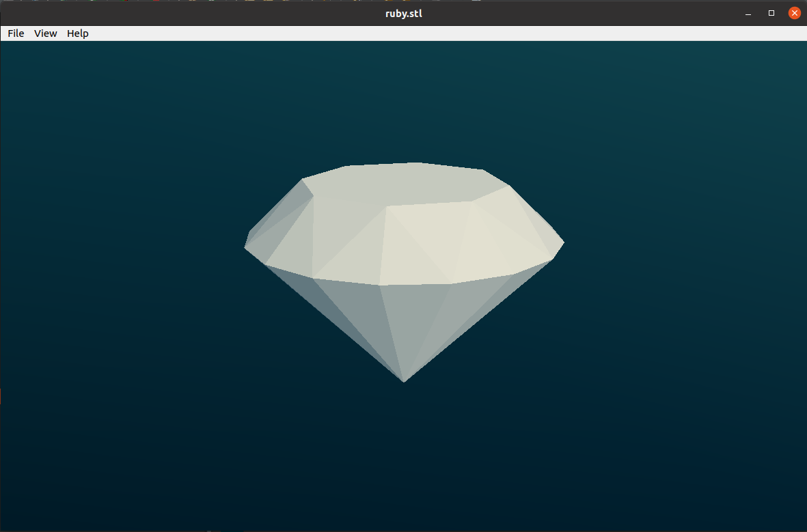
Task: Open the View menu
Action: (45, 33)
